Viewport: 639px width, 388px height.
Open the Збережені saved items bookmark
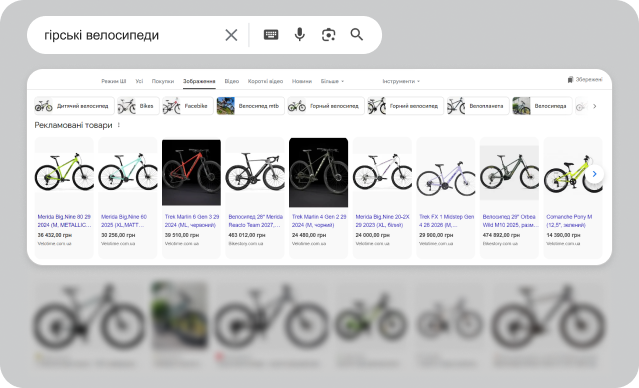[585, 79]
